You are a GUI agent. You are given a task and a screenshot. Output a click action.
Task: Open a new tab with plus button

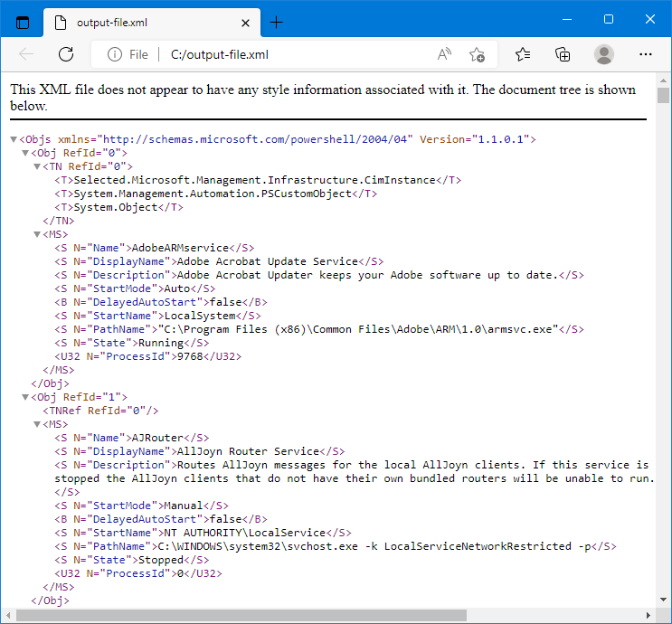pyautogui.click(x=277, y=23)
